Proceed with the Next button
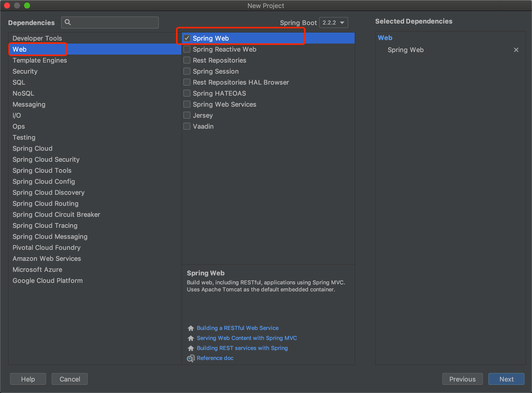The width and height of the screenshot is (532, 393). click(x=506, y=379)
